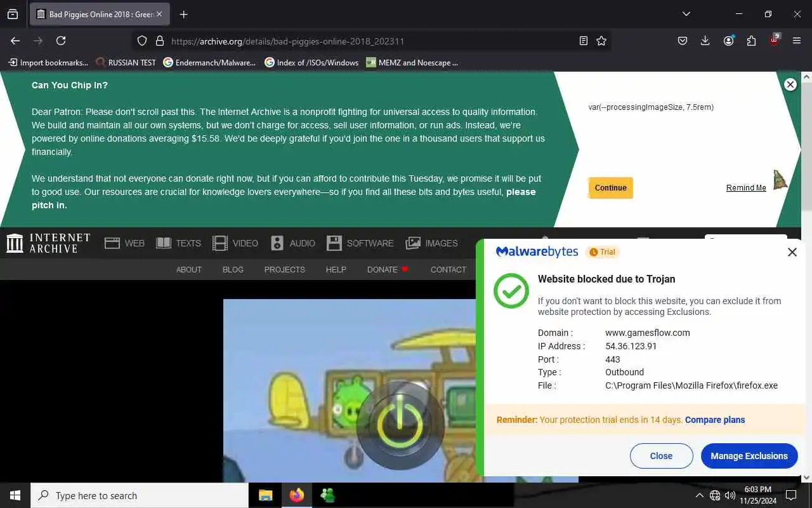Click the yellow Continue donation button
Image resolution: width=812 pixels, height=508 pixels.
pos(610,188)
